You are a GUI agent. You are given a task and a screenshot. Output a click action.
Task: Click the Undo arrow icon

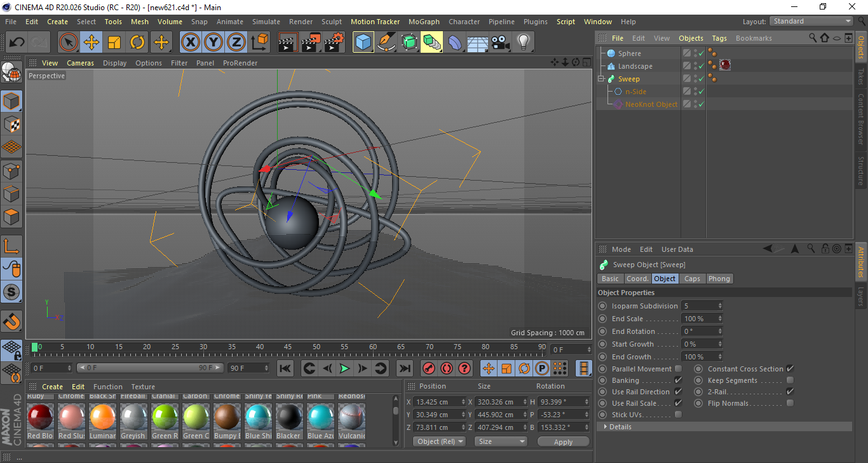click(17, 43)
